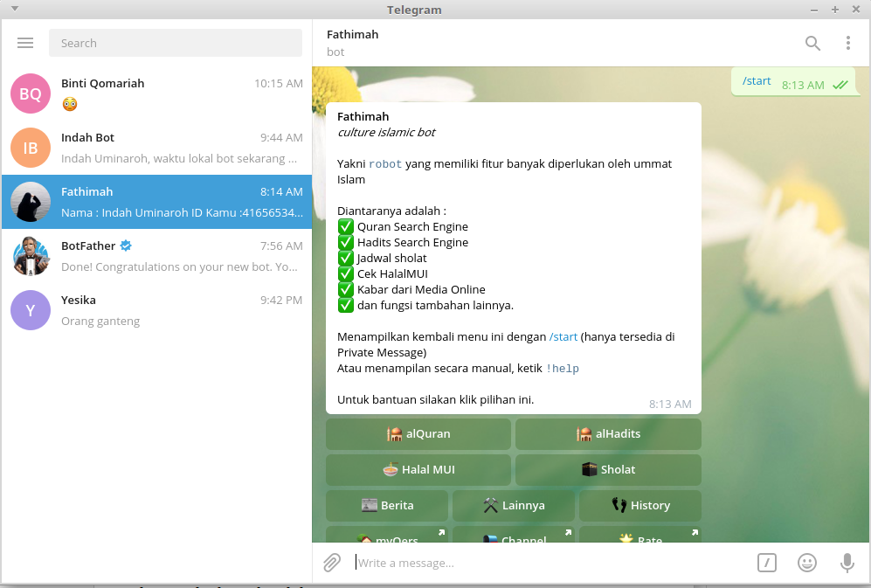Open the bot commands slash button
Image resolution: width=871 pixels, height=588 pixels.
coord(766,563)
